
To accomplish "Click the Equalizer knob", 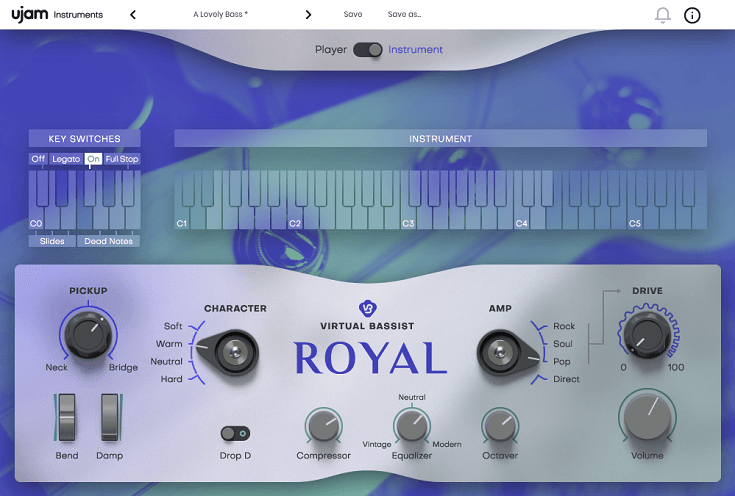I will point(412,425).
